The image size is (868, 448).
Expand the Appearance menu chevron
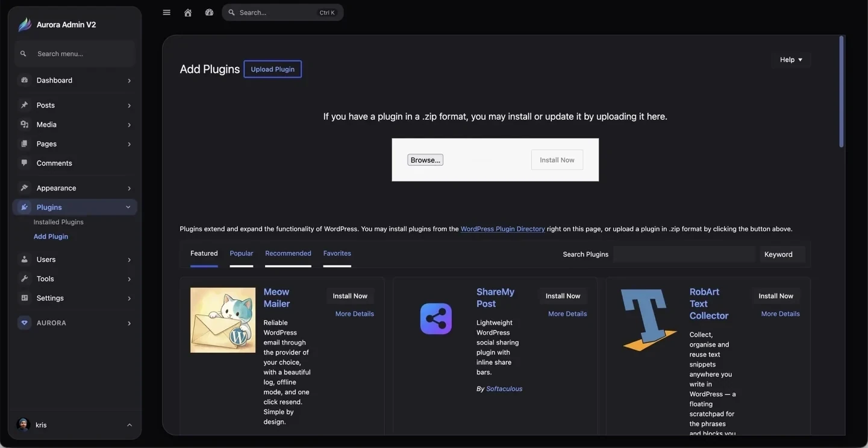(x=129, y=188)
